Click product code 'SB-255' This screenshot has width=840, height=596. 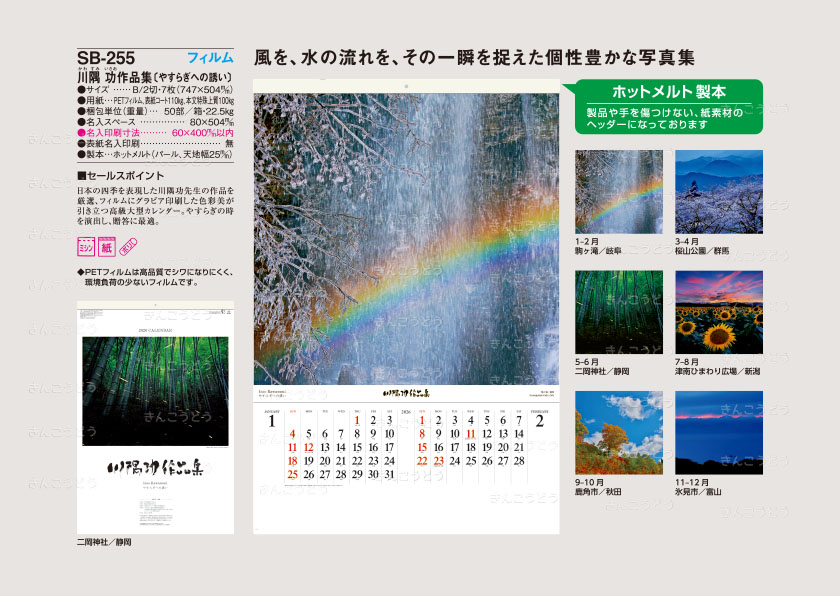tap(106, 58)
